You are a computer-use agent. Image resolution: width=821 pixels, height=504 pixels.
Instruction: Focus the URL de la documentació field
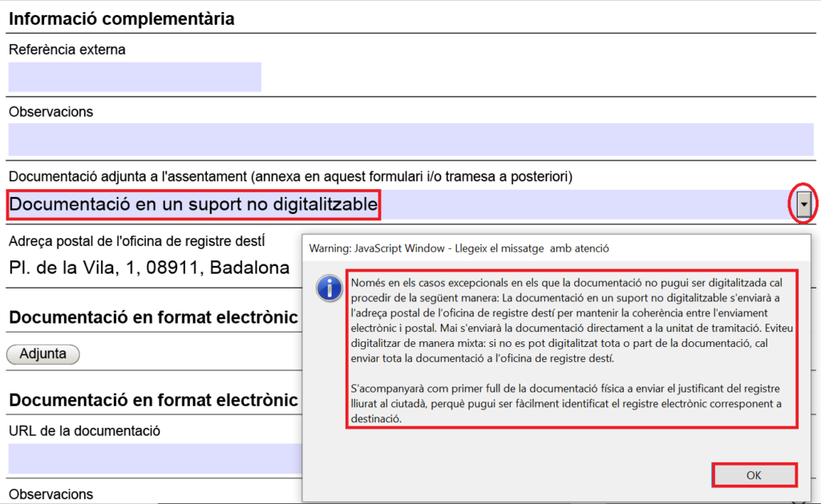pyautogui.click(x=152, y=459)
